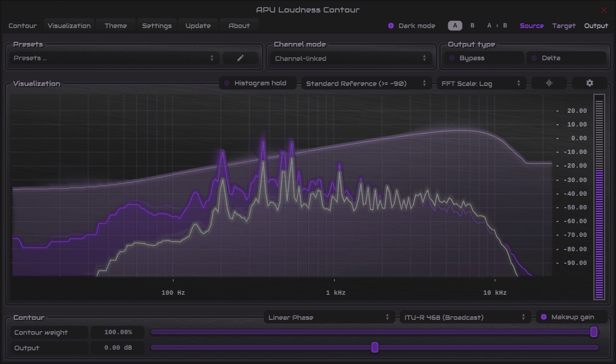The height and width of the screenshot is (364, 616).
Task: Open the Channel-linked mode dropdown
Action: click(x=351, y=58)
